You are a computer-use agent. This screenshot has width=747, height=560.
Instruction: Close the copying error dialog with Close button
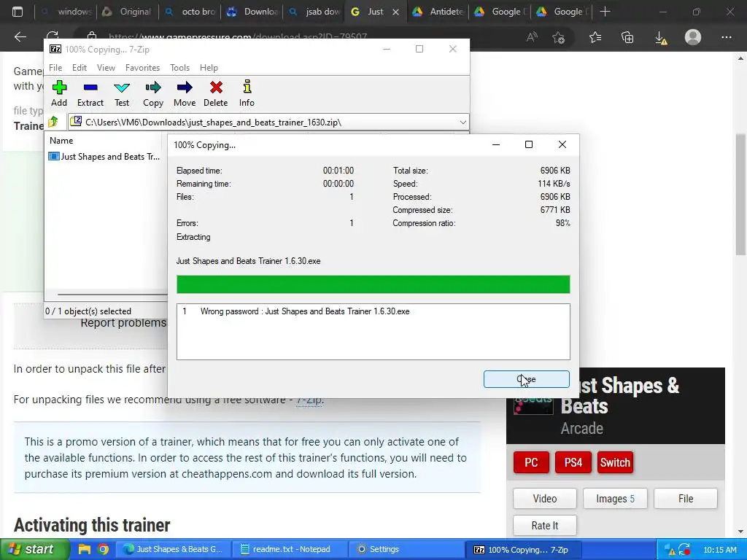pos(527,379)
